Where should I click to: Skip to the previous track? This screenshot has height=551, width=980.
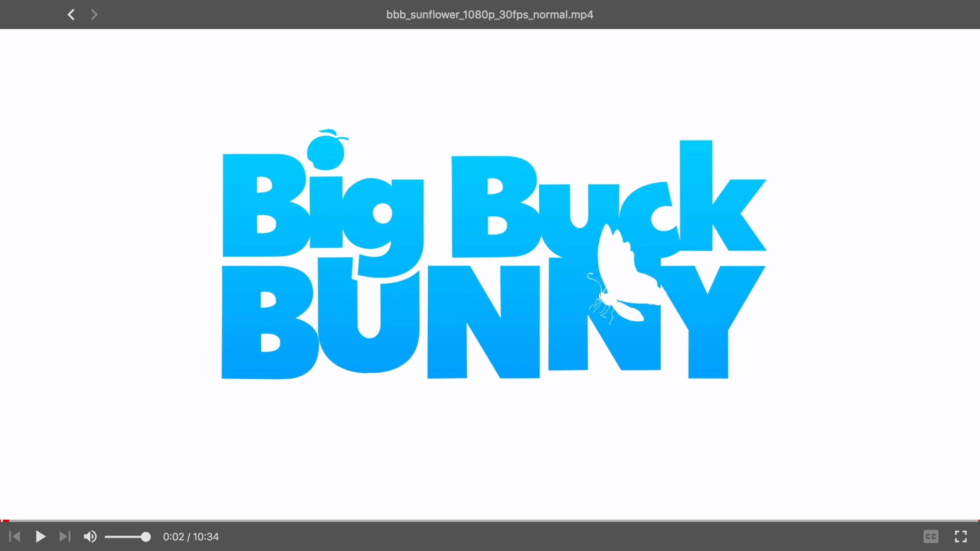coord(15,536)
